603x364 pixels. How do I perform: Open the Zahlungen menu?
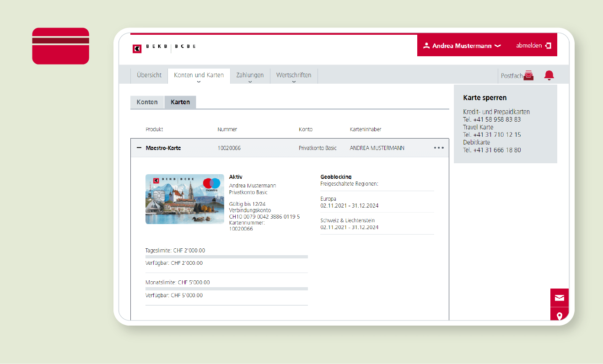(x=250, y=75)
